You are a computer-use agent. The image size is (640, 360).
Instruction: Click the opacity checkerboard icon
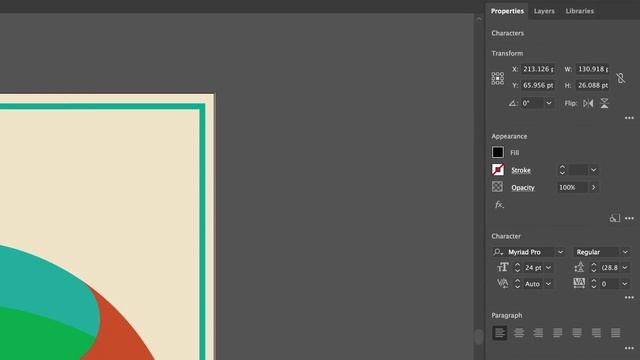coord(497,187)
